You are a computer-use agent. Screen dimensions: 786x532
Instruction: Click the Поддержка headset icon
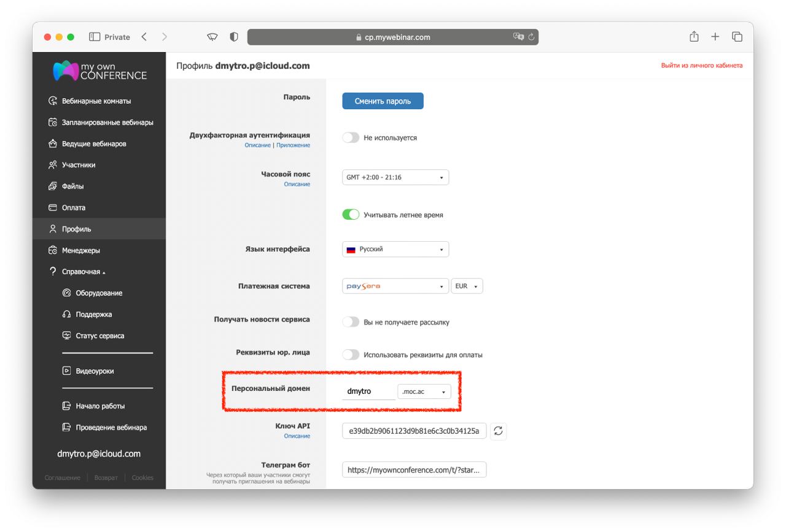[67, 314]
